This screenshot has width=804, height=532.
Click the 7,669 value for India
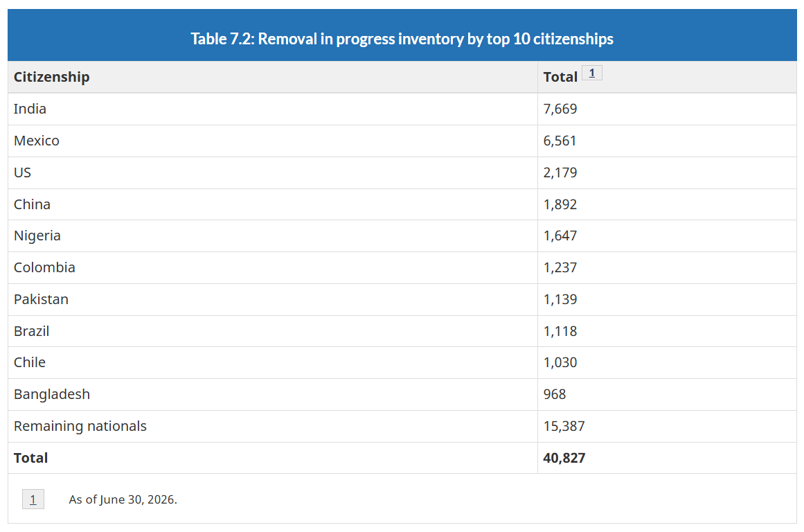(x=560, y=109)
